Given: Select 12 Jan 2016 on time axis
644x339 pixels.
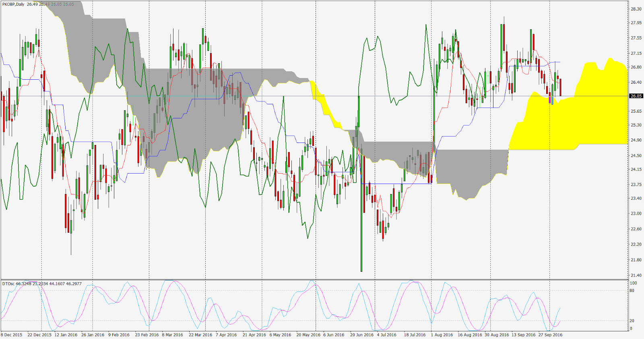Looking at the screenshot, I should [x=66, y=335].
